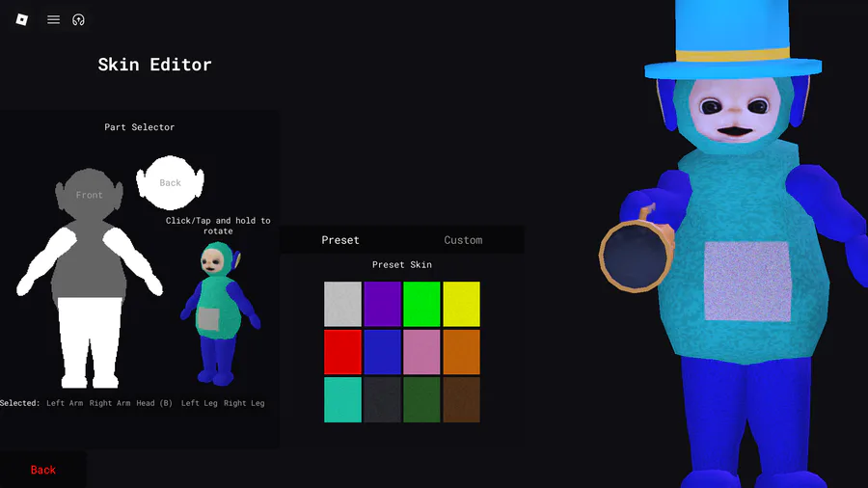Pick the orange preset skin
This screenshot has width=868, height=488.
coord(461,352)
